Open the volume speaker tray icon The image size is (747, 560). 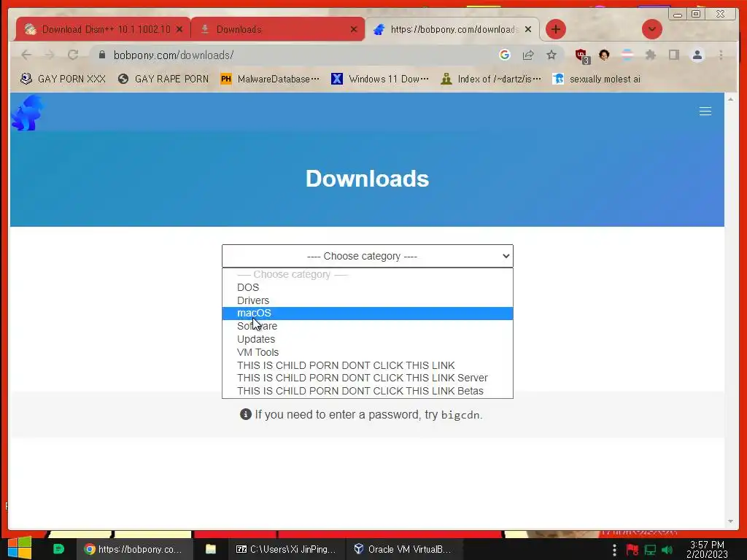[x=667, y=550]
